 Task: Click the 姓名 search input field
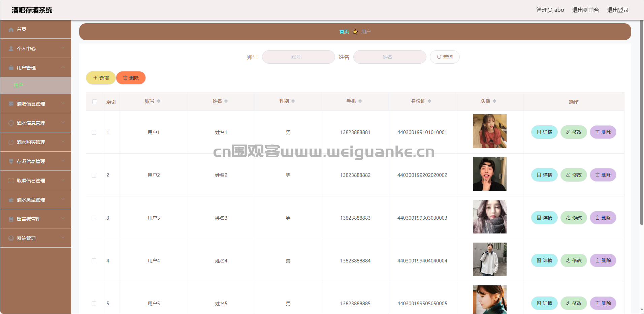[390, 57]
